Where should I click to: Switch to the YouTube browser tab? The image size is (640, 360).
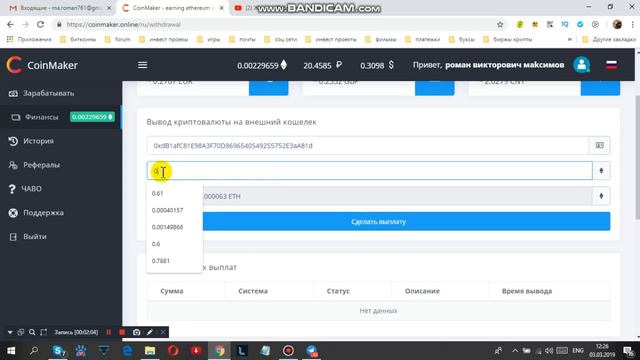[x=244, y=8]
